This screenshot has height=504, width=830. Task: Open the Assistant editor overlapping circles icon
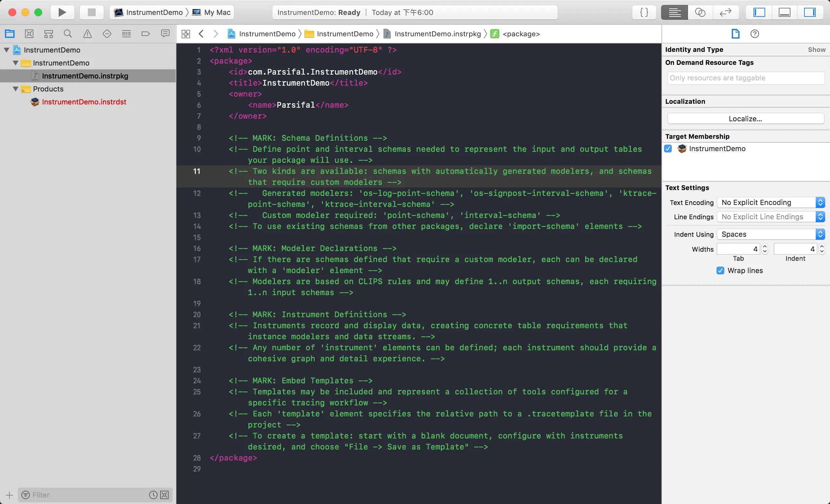(x=700, y=12)
